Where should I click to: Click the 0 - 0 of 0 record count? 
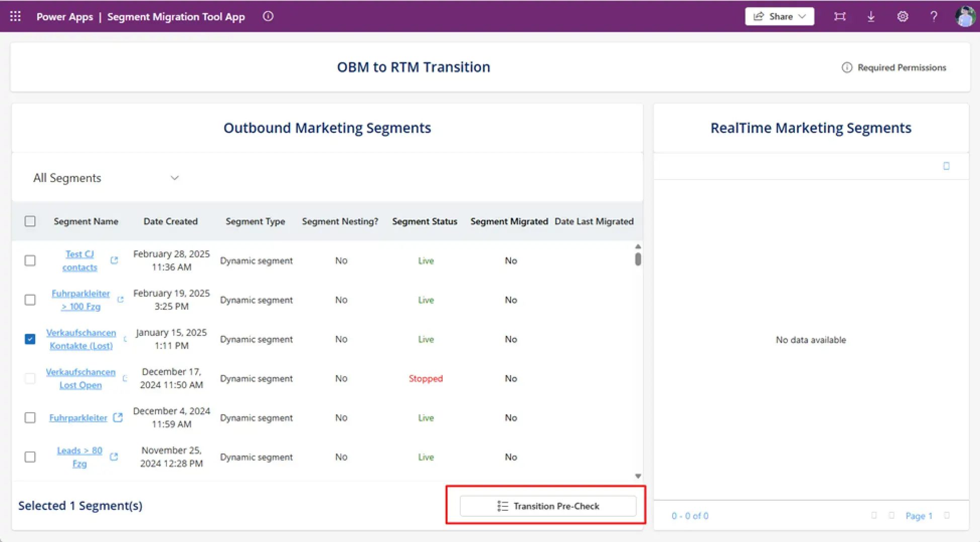click(690, 516)
